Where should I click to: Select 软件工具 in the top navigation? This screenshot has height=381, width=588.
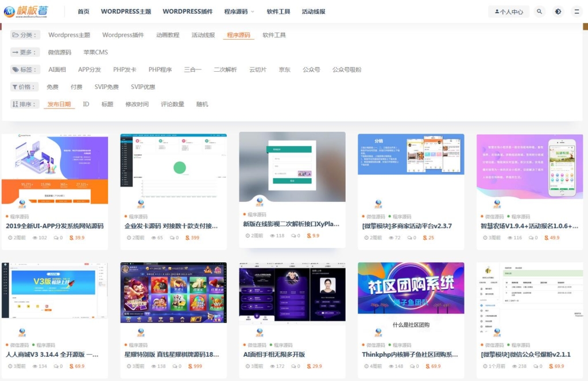coord(278,11)
